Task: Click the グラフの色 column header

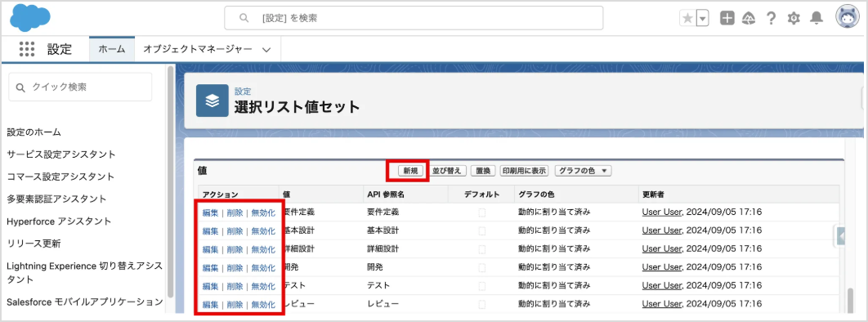Action: click(536, 195)
